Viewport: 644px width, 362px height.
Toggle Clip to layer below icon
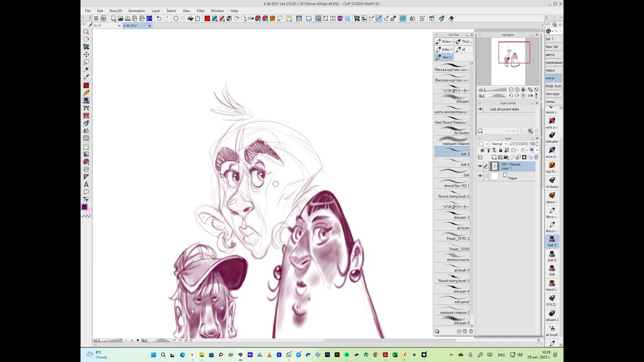pos(482,150)
